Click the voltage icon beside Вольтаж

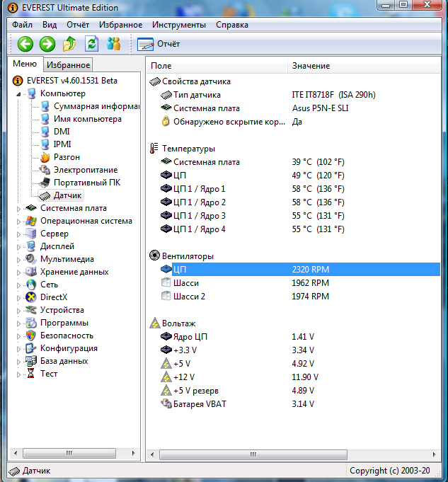point(155,323)
